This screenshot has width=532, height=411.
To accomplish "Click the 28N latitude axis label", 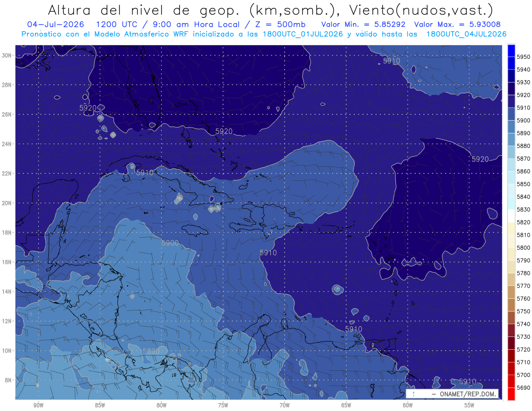I will (x=7, y=85).
